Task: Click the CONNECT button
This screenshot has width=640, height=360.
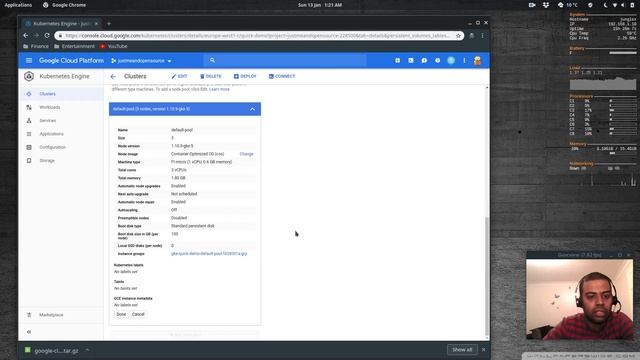Action: point(282,76)
